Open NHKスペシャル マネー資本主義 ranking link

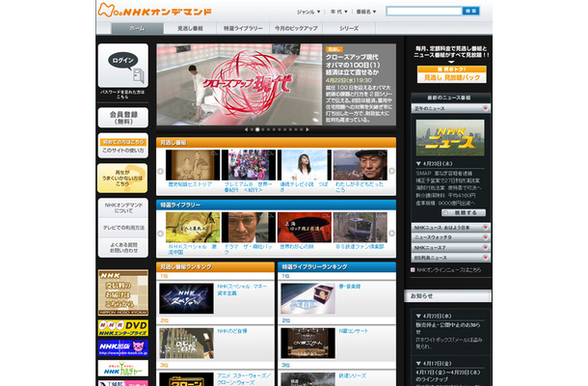click(242, 289)
